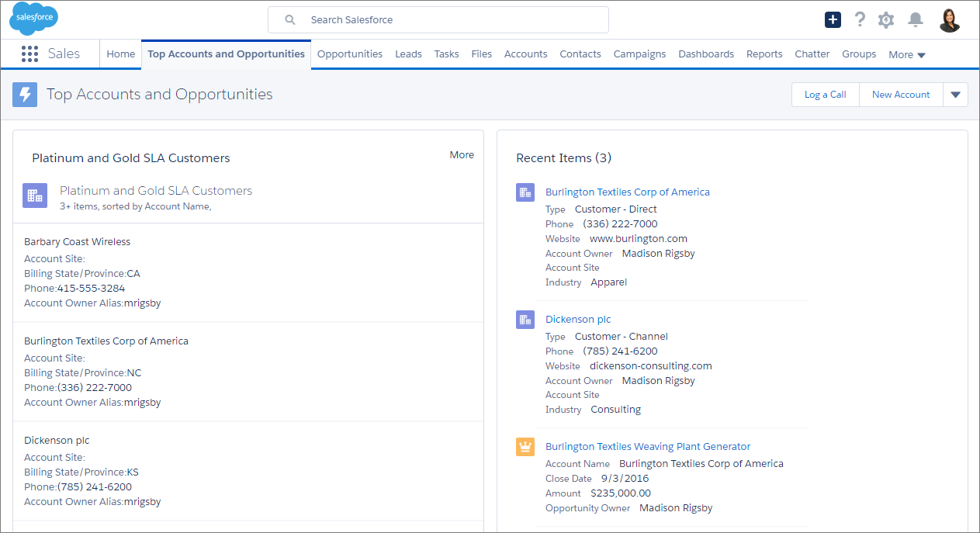The height and width of the screenshot is (533, 980).
Task: Click the account icon beside Burlington Textiles Corp in Recent Items
Action: pyautogui.click(x=525, y=192)
